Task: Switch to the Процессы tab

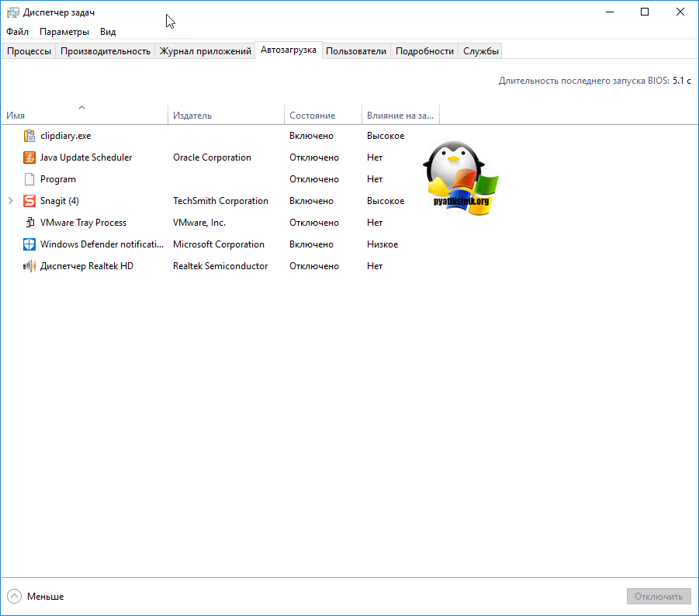Action: 29,51
